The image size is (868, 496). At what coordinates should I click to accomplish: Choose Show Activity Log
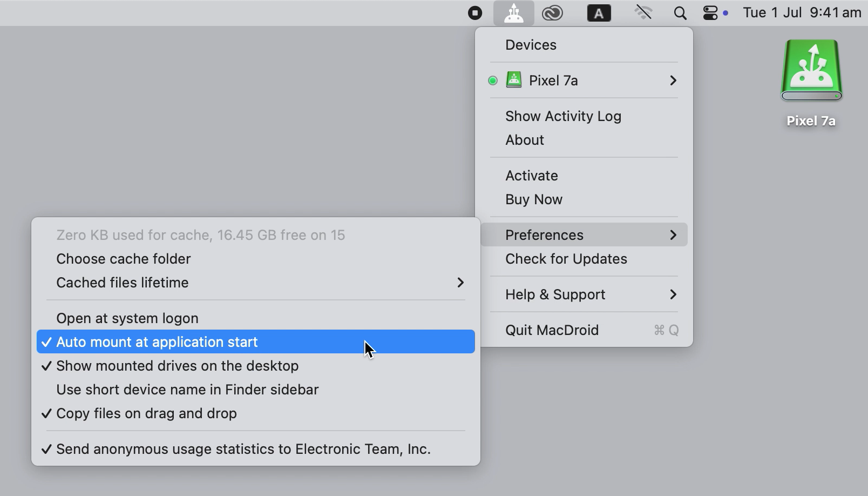point(584,116)
